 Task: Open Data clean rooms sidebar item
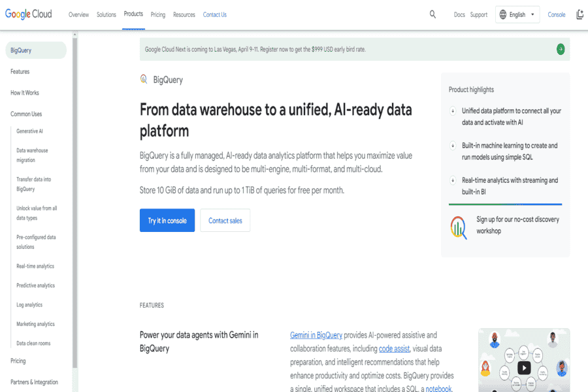pyautogui.click(x=33, y=343)
